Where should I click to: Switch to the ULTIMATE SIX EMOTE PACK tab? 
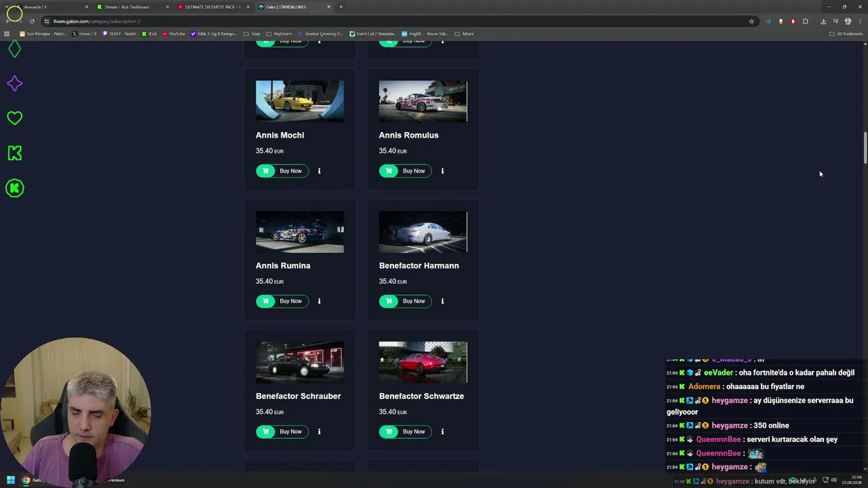213,7
